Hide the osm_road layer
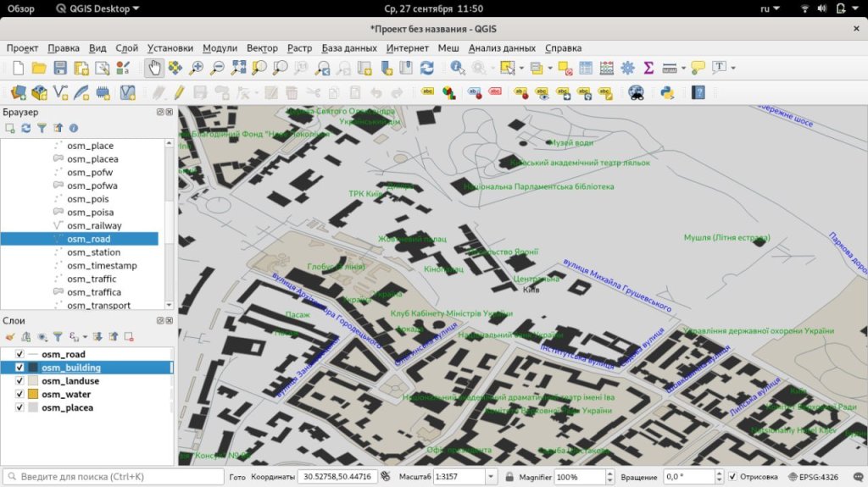Image resolution: width=868 pixels, height=487 pixels. pos(19,354)
